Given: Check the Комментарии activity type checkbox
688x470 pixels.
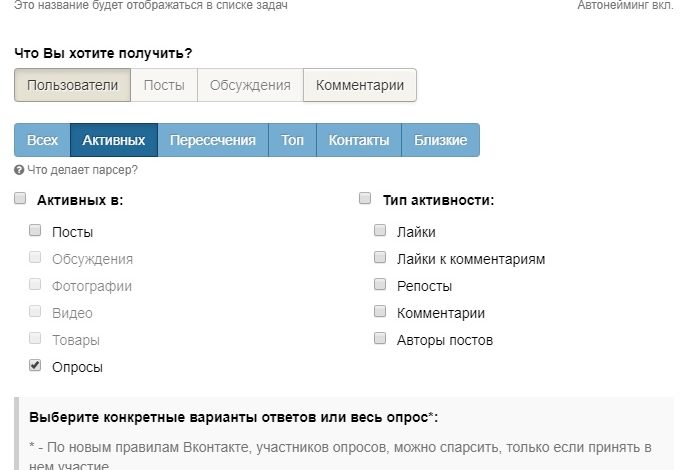Looking at the screenshot, I should click(380, 312).
